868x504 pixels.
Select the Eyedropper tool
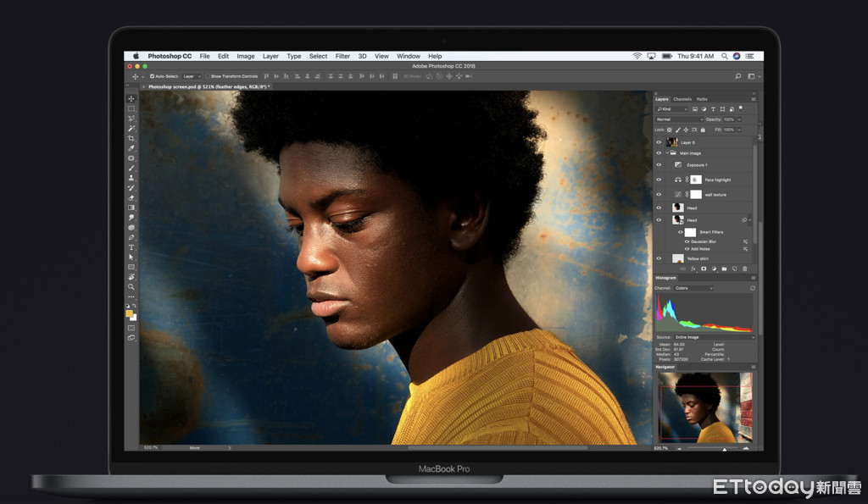pyautogui.click(x=131, y=148)
